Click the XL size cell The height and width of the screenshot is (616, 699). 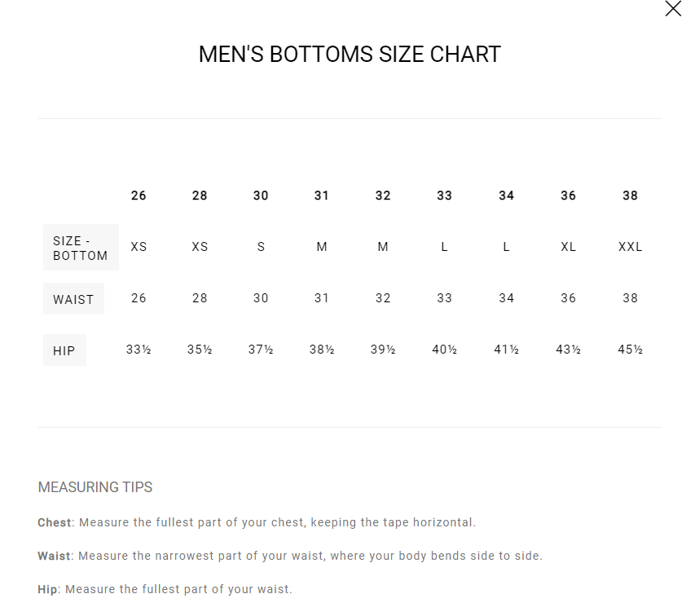pos(568,247)
